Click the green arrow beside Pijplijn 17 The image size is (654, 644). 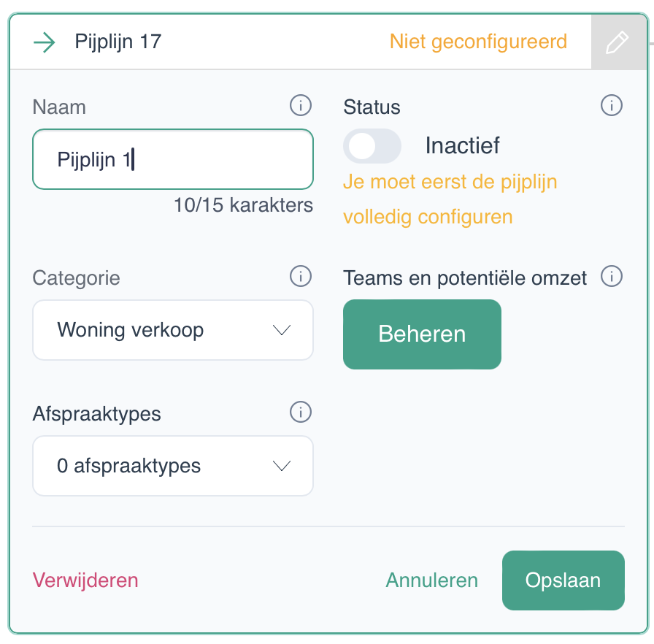pos(45,42)
